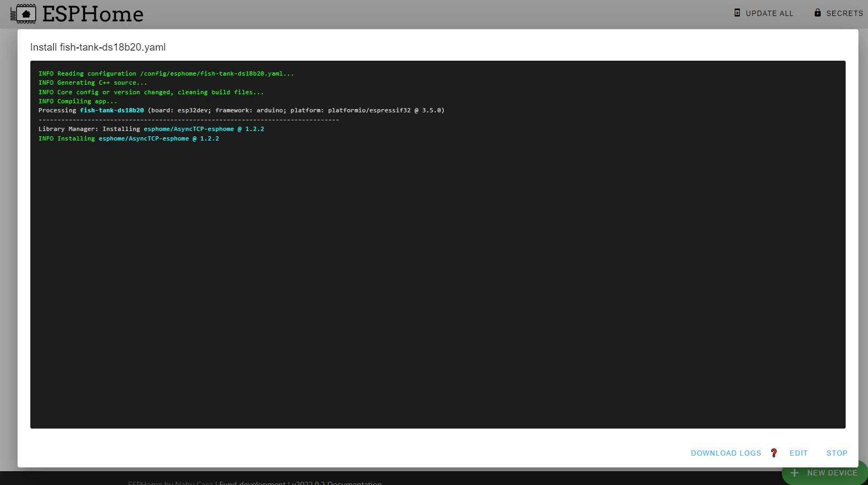Click the ESPHome title text
The image size is (868, 485).
(x=93, y=14)
